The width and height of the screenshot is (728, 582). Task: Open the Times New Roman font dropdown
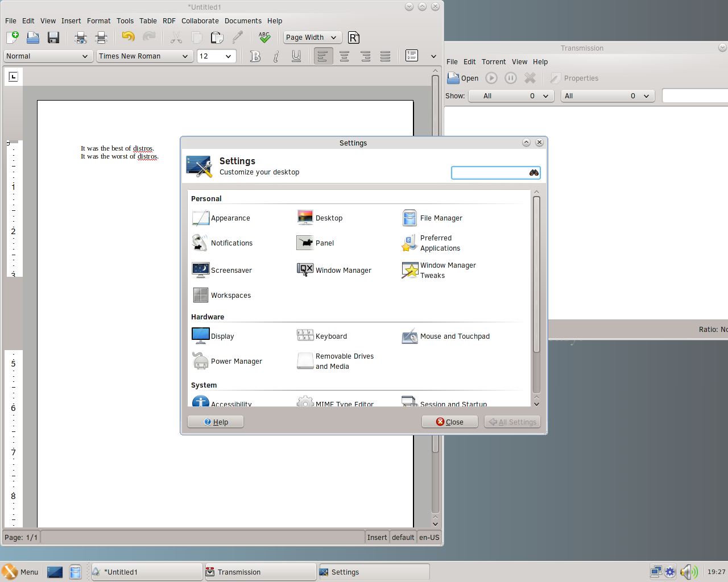click(x=144, y=56)
